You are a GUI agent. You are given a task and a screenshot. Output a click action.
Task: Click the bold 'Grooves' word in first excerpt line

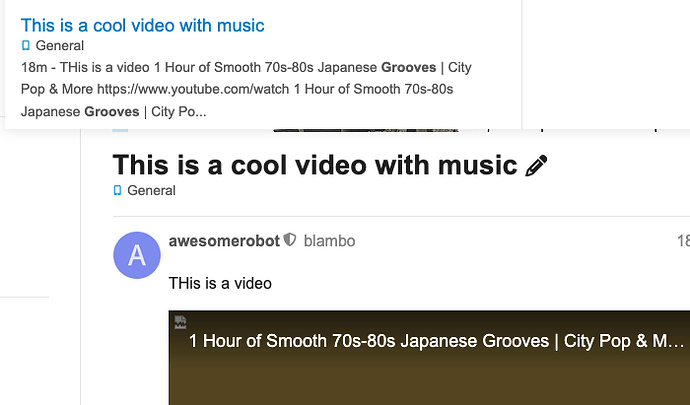pyautogui.click(x=408, y=67)
